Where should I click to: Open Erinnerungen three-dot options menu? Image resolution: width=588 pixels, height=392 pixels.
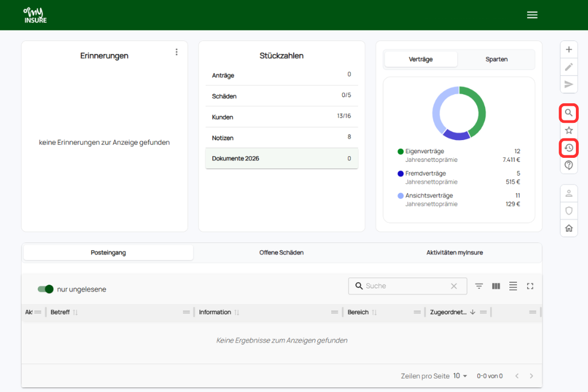coord(176,52)
